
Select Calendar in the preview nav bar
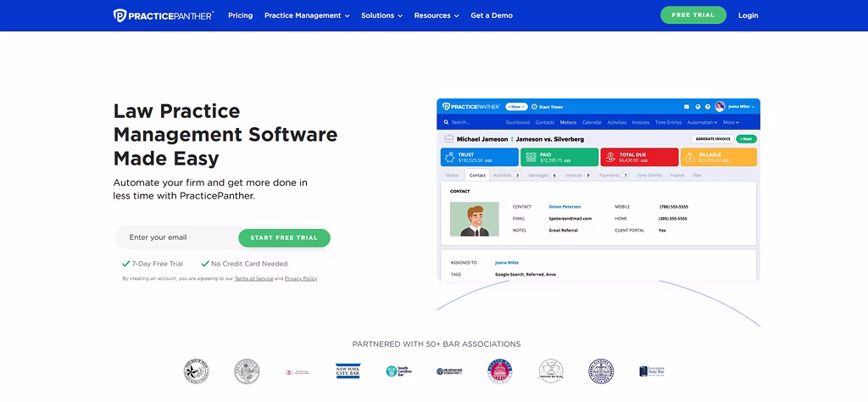coord(592,122)
